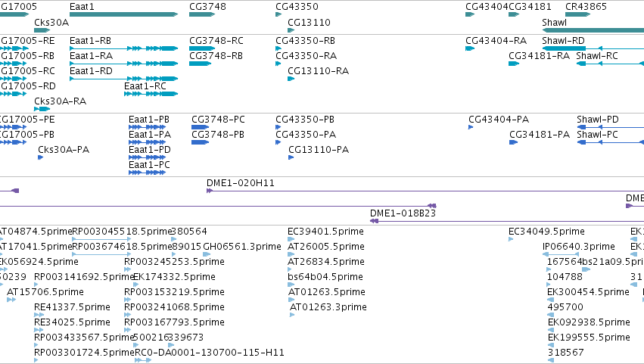644x364 pixels.
Task: Click the DME1-020H11 clone label
Action: [x=240, y=183]
